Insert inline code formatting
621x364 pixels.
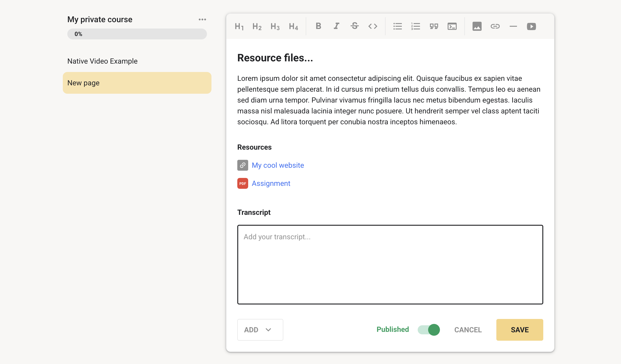point(373,26)
